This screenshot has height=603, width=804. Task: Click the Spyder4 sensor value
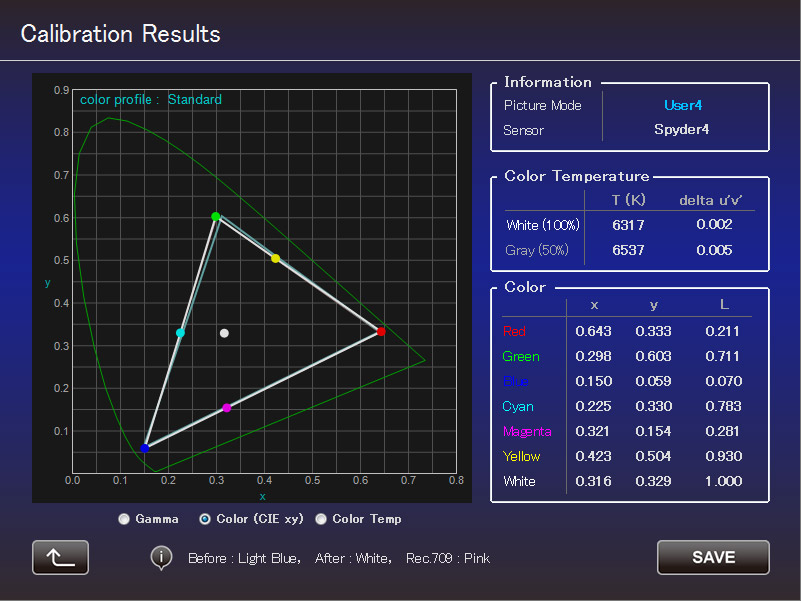pyautogui.click(x=681, y=130)
